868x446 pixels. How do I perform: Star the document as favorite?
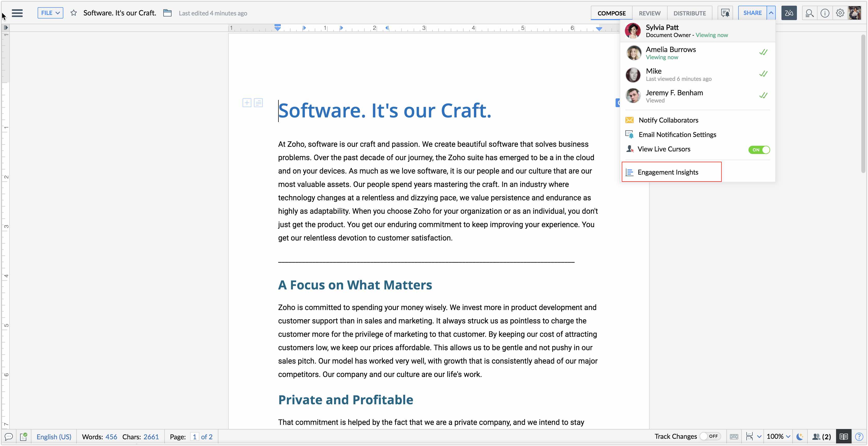(73, 13)
